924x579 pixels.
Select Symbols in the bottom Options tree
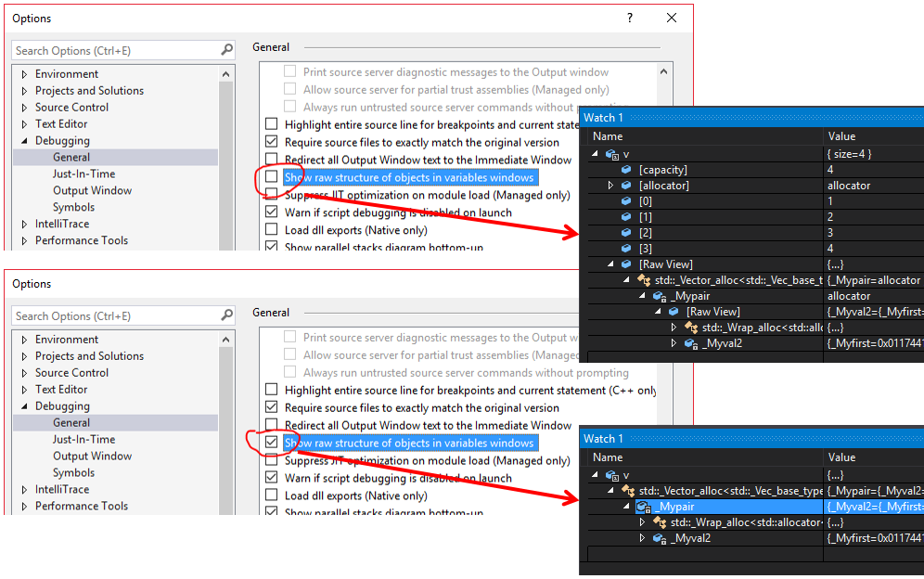(73, 472)
